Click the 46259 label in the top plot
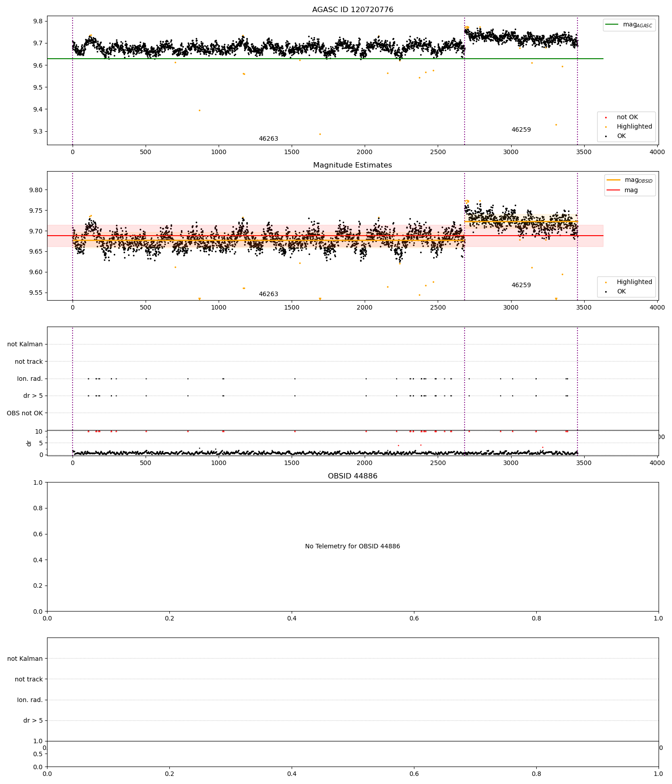Image resolution: width=672 pixels, height=784 pixels. point(521,129)
